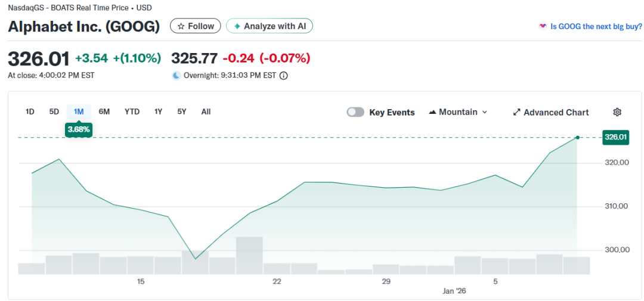The image size is (644, 301).
Task: Toggle the Key Events switch
Action: [x=355, y=112]
